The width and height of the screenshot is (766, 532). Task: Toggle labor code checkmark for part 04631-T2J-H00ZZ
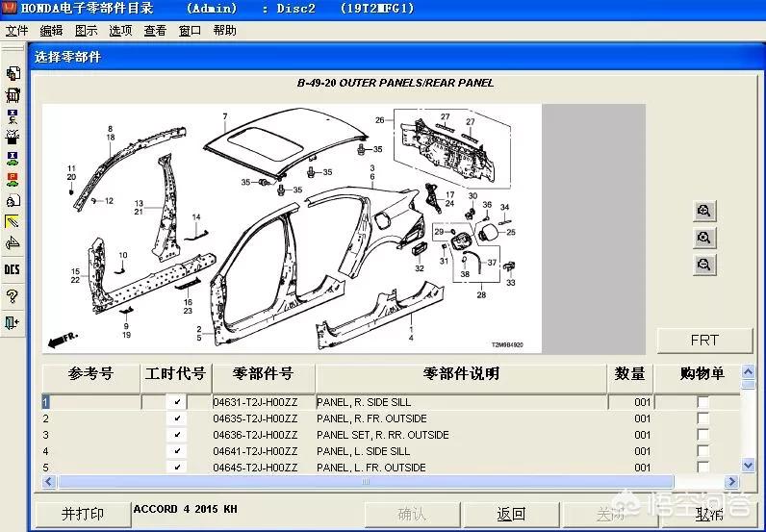(x=177, y=402)
